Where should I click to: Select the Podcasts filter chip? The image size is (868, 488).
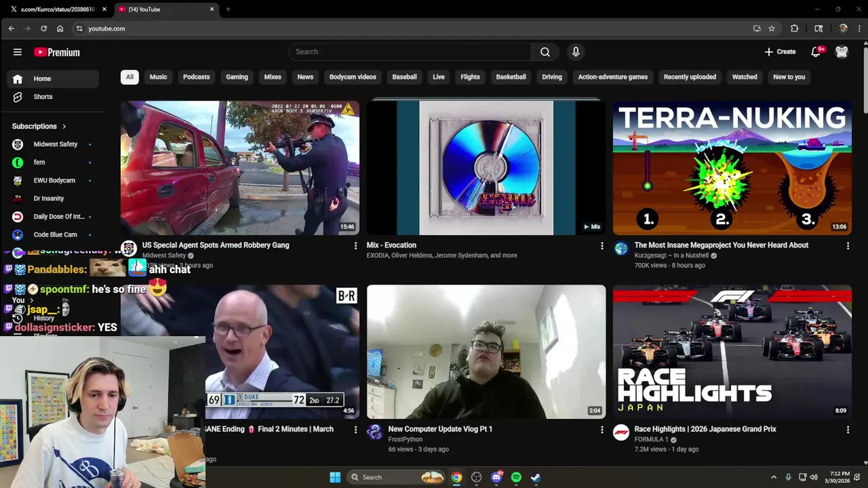point(196,77)
